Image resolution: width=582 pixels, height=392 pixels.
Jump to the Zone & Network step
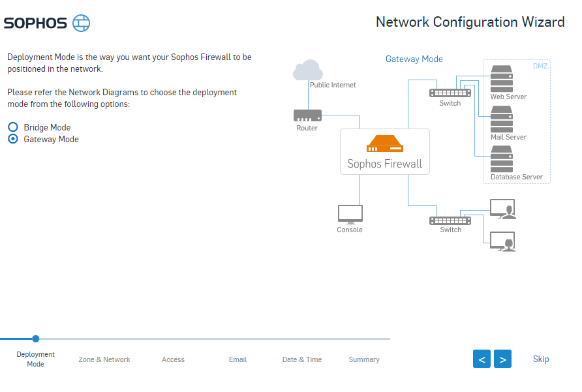(104, 359)
